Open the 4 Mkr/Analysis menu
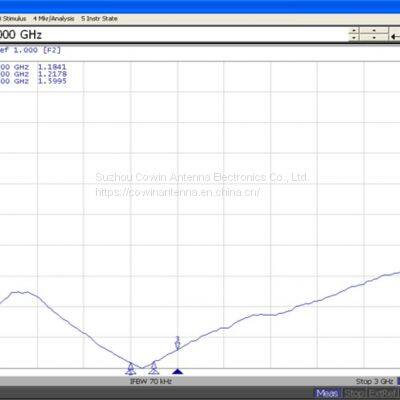400x400 pixels. pos(54,19)
